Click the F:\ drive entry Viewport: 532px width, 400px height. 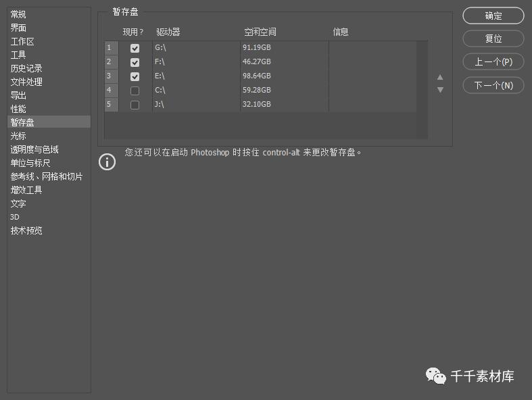[160, 61]
